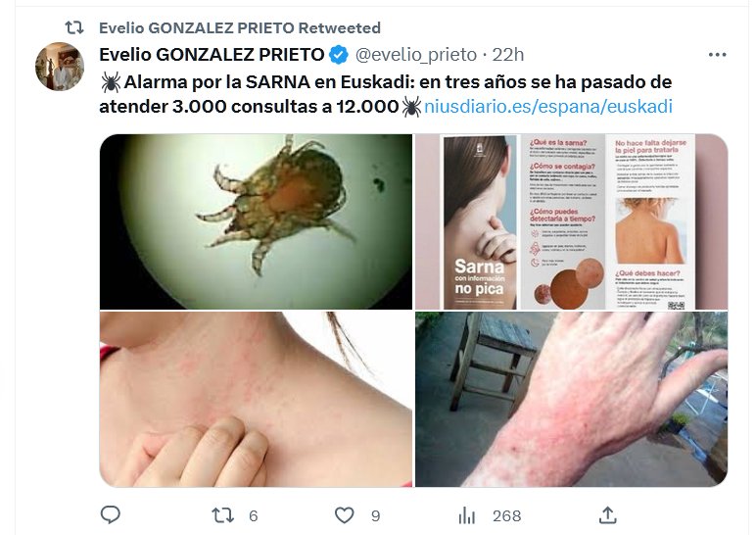Open tweet analytics bar chart icon
The height and width of the screenshot is (535, 756).
[x=467, y=515]
